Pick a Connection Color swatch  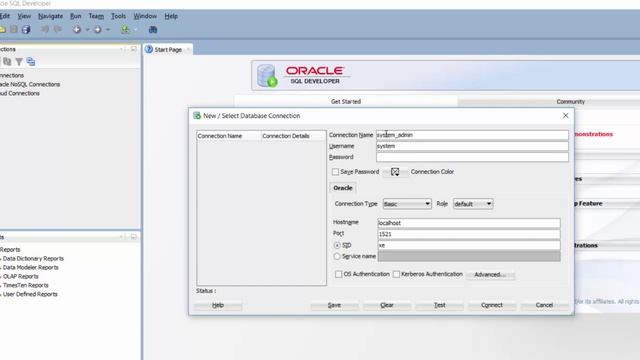[x=395, y=172]
